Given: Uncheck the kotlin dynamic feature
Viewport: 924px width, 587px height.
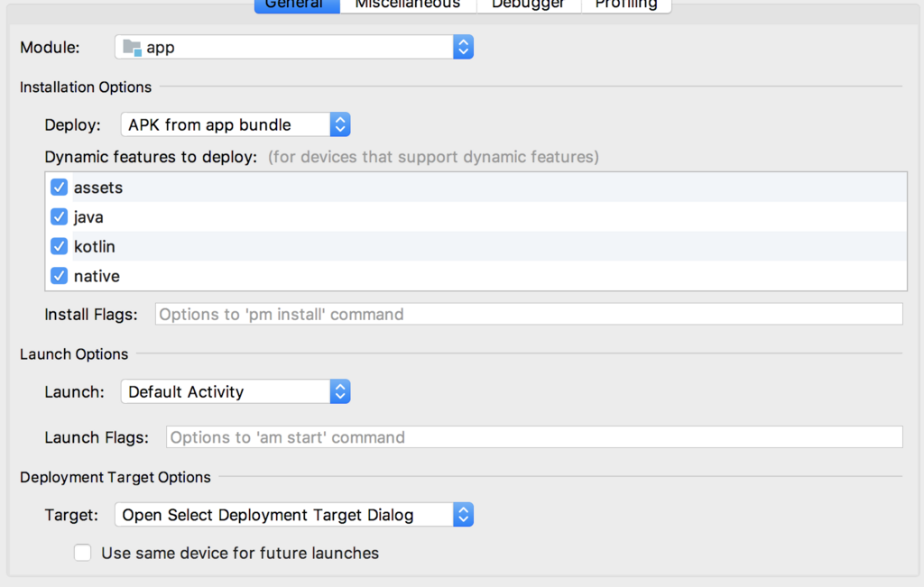Looking at the screenshot, I should [x=59, y=246].
